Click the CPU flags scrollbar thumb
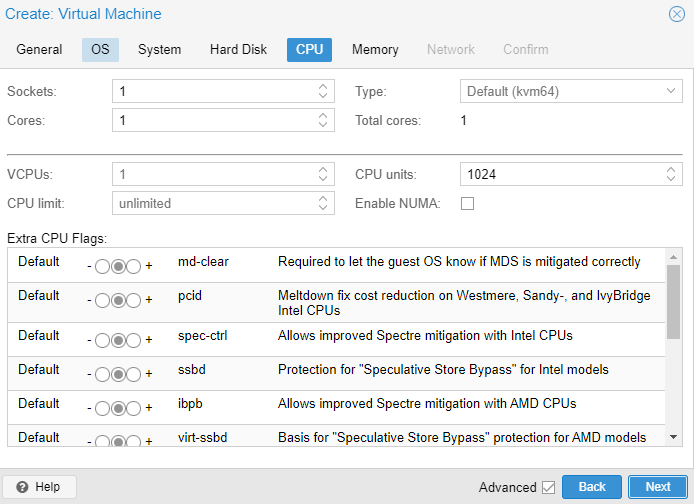Viewport: 694px width, 504px height. point(674,302)
